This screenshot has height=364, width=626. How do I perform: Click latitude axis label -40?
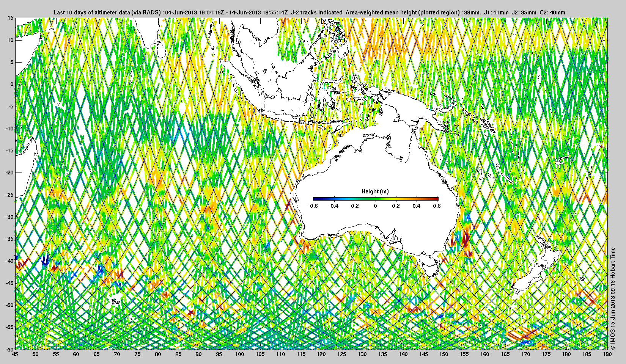pyautogui.click(x=9, y=261)
